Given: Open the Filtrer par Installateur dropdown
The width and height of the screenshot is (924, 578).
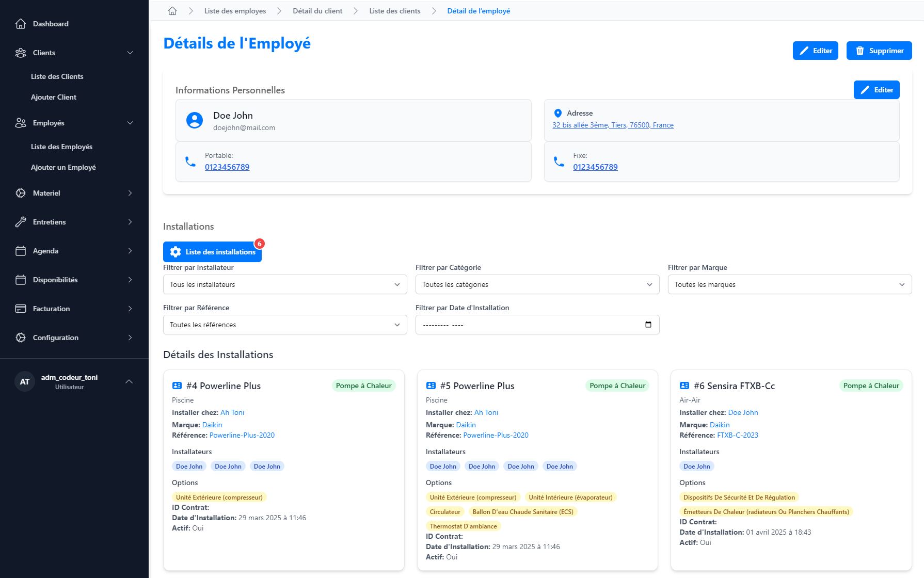Looking at the screenshot, I should click(x=284, y=284).
